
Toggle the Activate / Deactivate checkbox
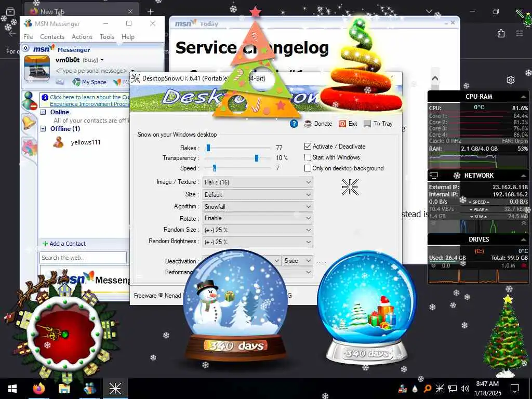pos(308,146)
